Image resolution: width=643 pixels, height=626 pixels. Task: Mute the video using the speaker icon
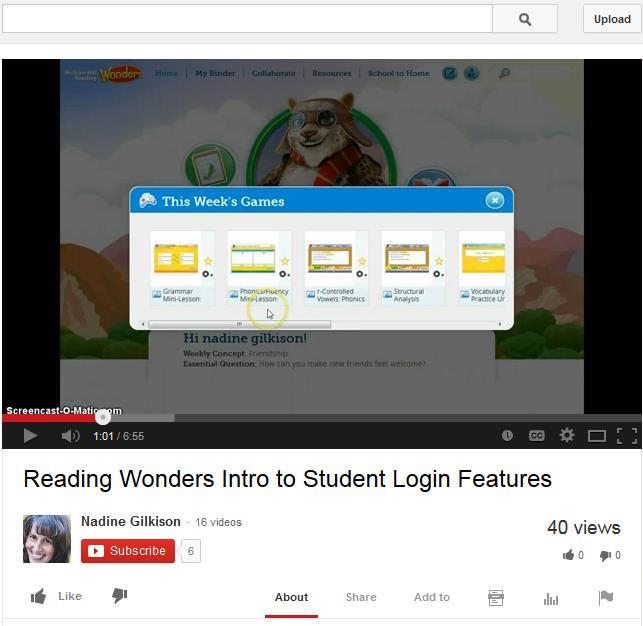click(x=70, y=435)
